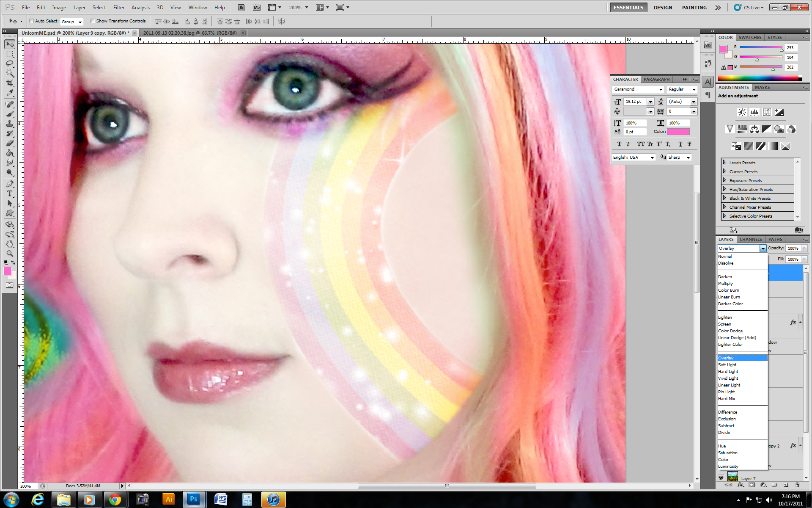The width and height of the screenshot is (812, 508).
Task: Open the English: USA language dropdown
Action: [634, 157]
